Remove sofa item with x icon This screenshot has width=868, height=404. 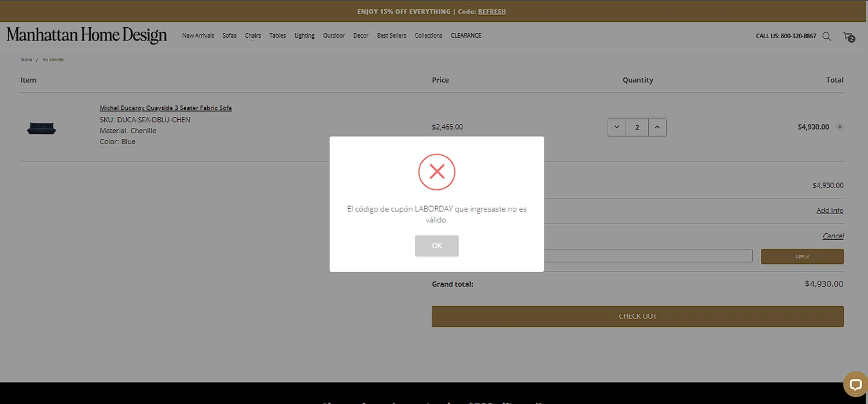(840, 127)
